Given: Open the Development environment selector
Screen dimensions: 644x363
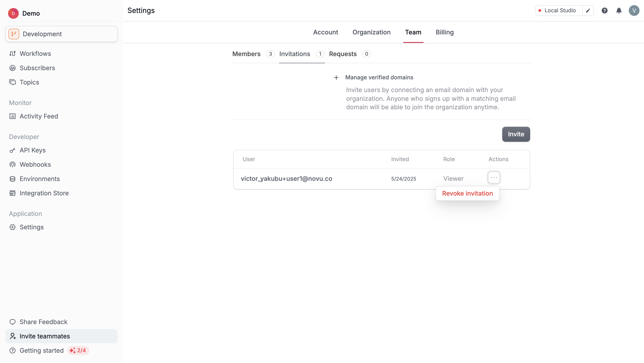Looking at the screenshot, I should (61, 34).
